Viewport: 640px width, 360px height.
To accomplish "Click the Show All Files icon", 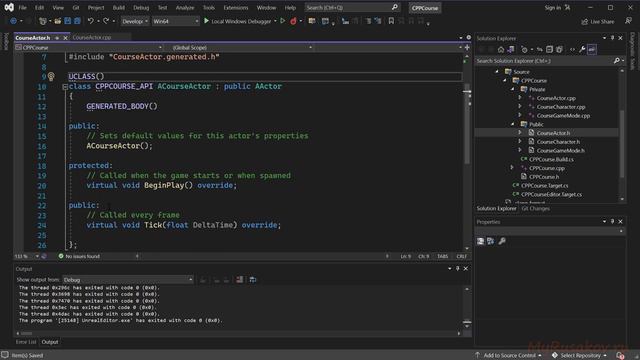I will point(559,49).
